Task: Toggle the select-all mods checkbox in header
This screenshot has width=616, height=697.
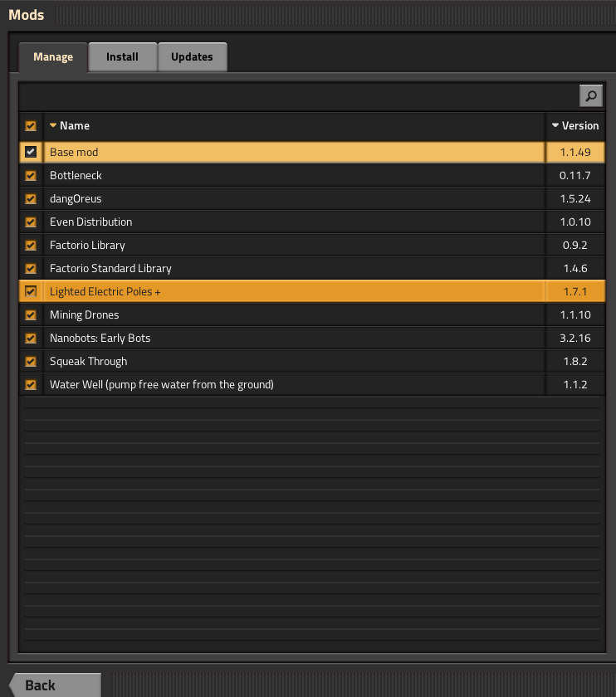Action: (31, 126)
